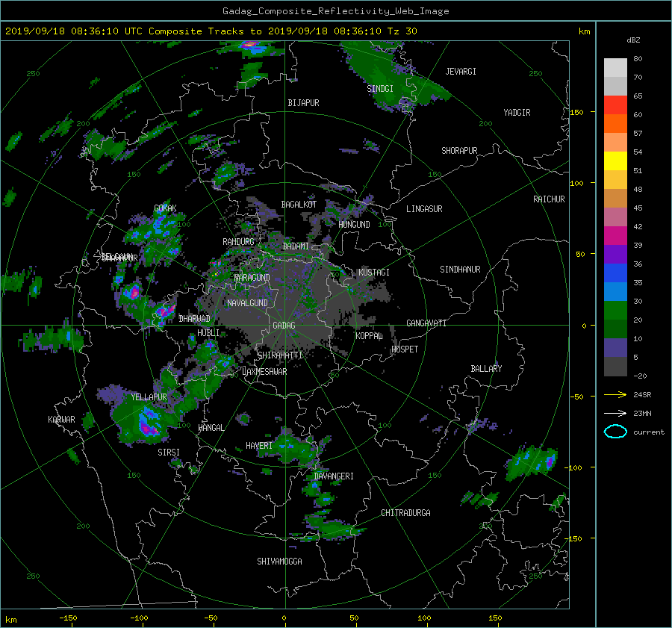The width and height of the screenshot is (672, 628).
Task: Click the dBZ legend heading
Action: pyautogui.click(x=633, y=40)
